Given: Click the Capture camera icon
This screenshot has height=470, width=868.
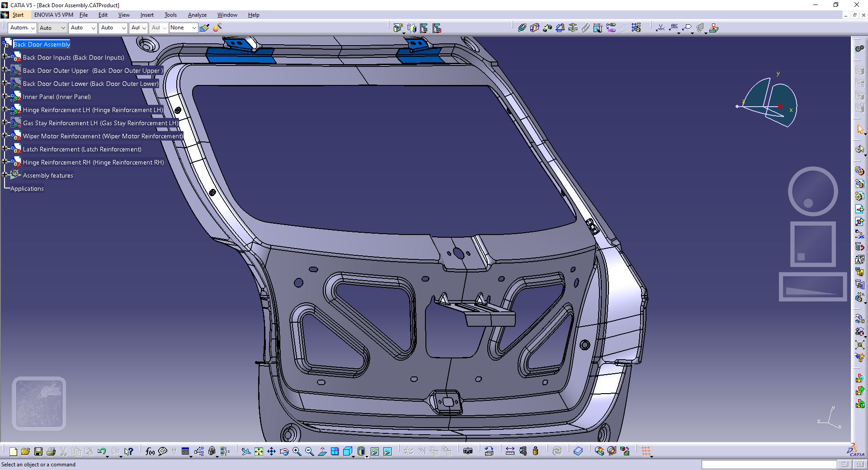Looking at the screenshot, I should tap(468, 451).
